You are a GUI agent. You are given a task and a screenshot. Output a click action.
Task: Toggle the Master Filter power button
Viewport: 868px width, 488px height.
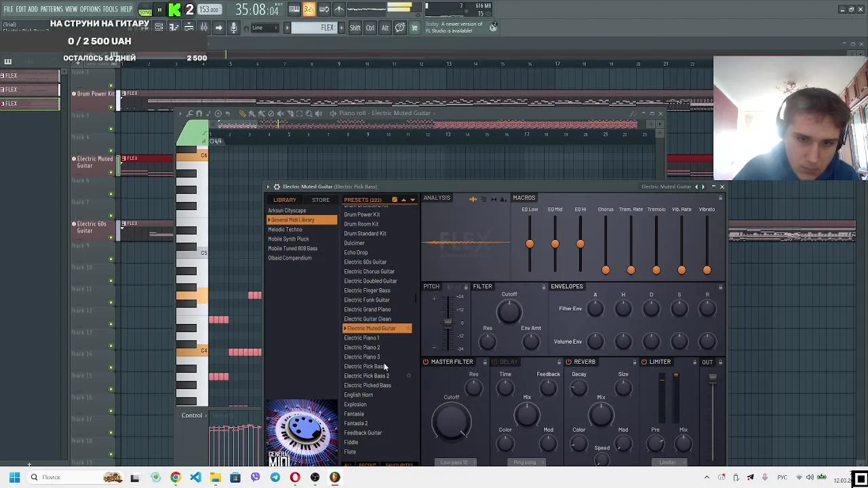coord(426,362)
